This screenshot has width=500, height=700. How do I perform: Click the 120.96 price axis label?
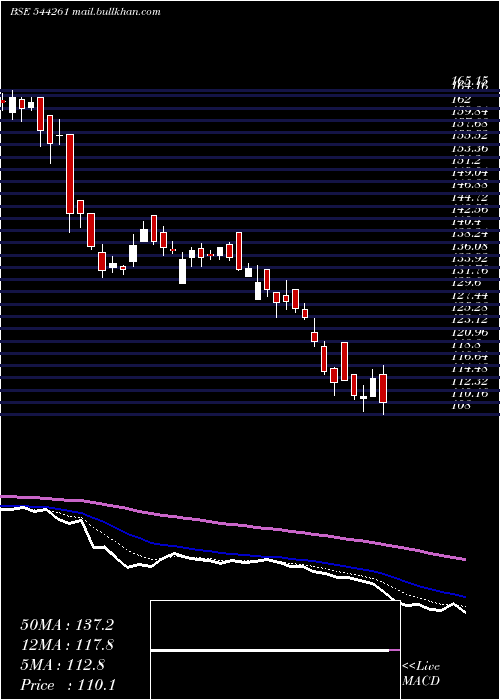pyautogui.click(x=470, y=332)
